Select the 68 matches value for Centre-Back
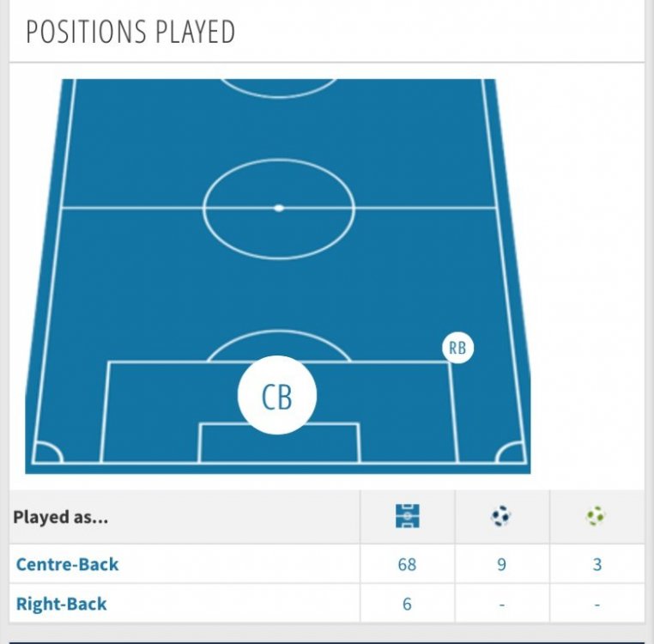 407,564
